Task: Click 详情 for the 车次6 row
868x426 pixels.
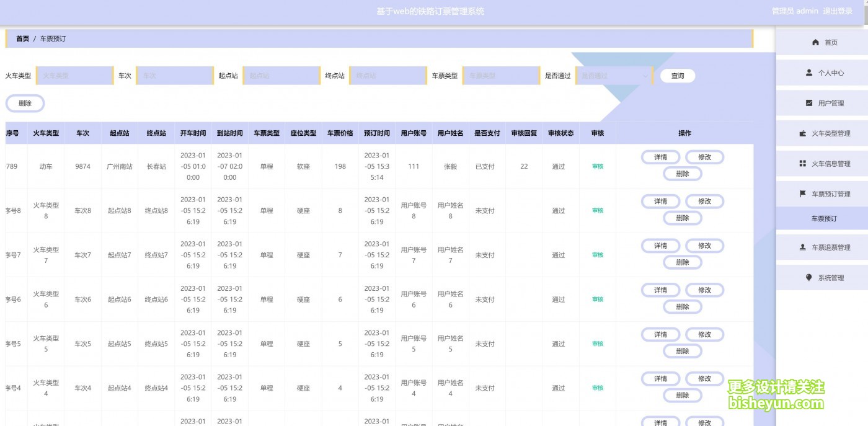Action: coord(660,290)
